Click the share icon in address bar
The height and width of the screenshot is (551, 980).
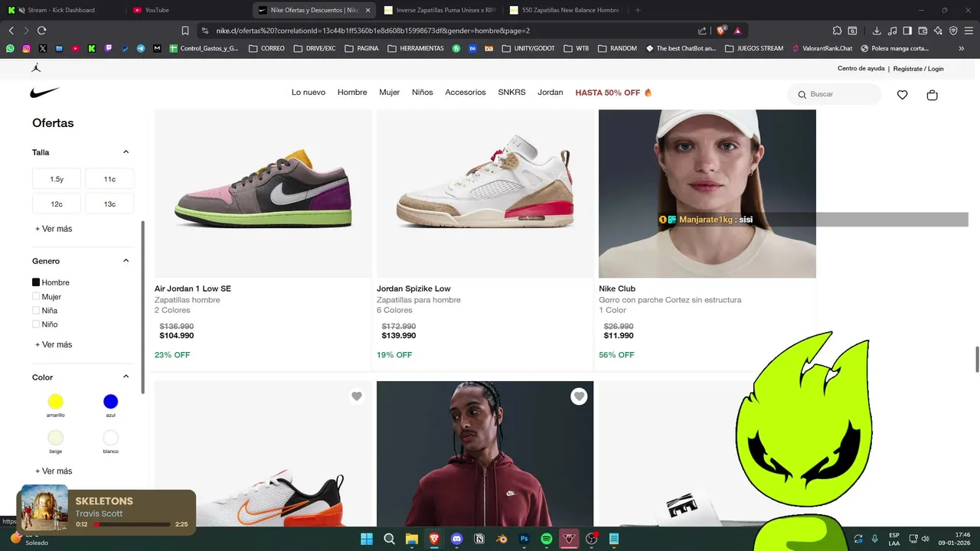tap(702, 31)
